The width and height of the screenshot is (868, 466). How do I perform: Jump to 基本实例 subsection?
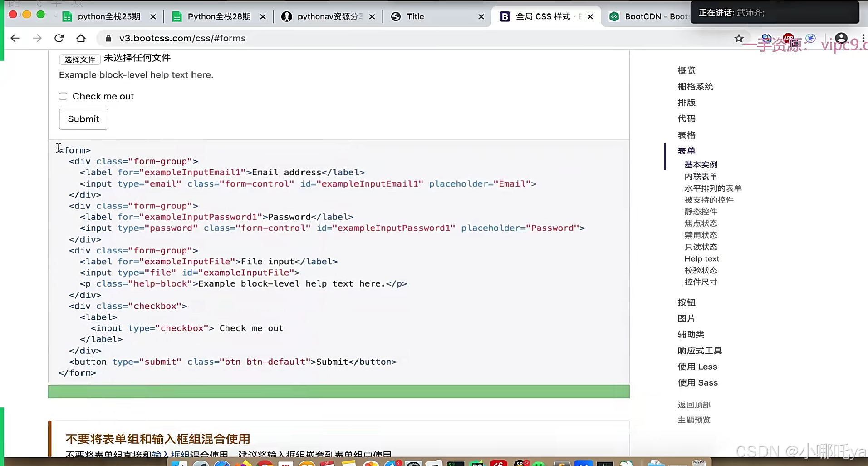[x=701, y=164]
